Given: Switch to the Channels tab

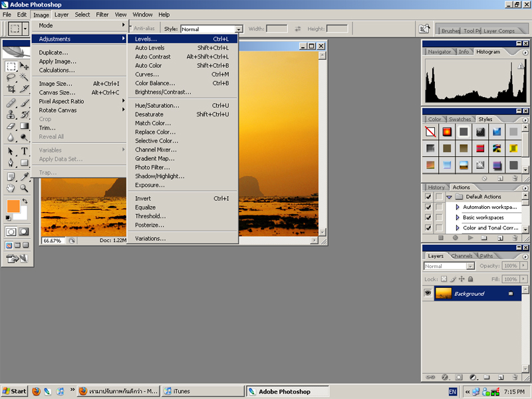Looking at the screenshot, I should 462,256.
